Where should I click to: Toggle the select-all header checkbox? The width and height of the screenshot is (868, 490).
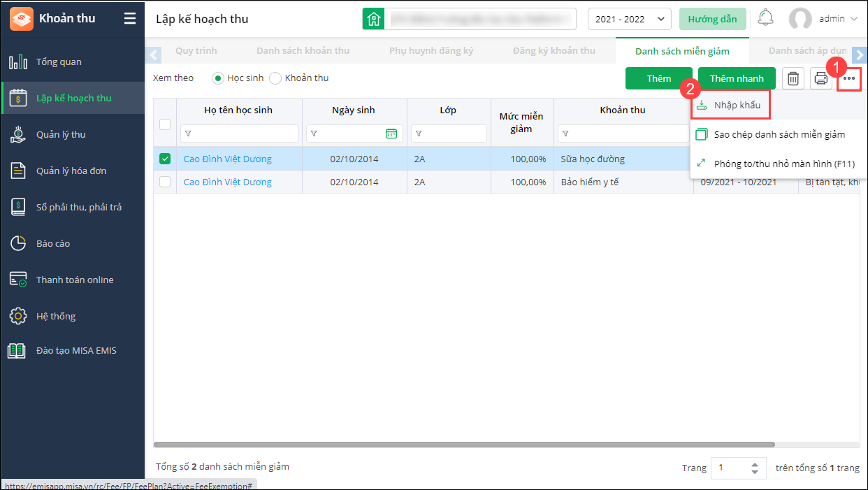point(165,124)
